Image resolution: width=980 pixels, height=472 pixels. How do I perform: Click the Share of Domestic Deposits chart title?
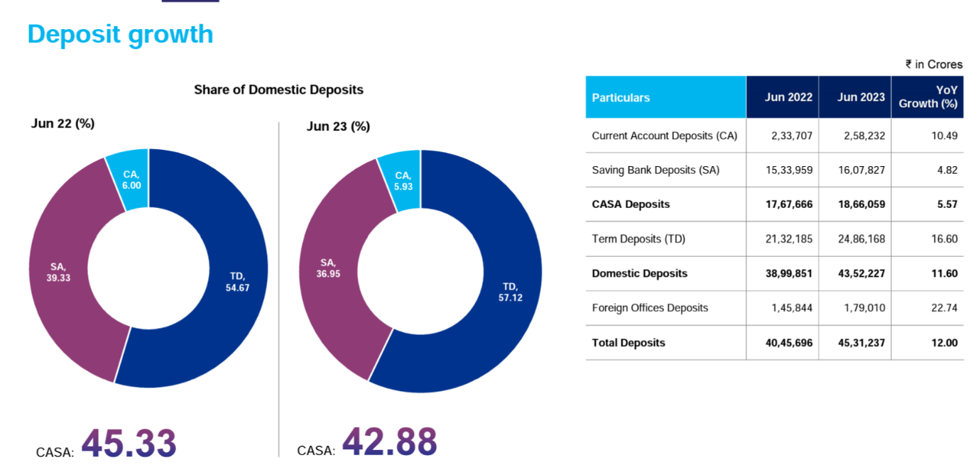click(x=278, y=89)
